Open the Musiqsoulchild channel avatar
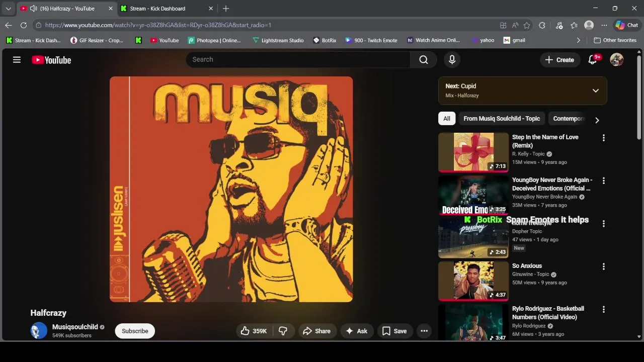 [x=39, y=331]
